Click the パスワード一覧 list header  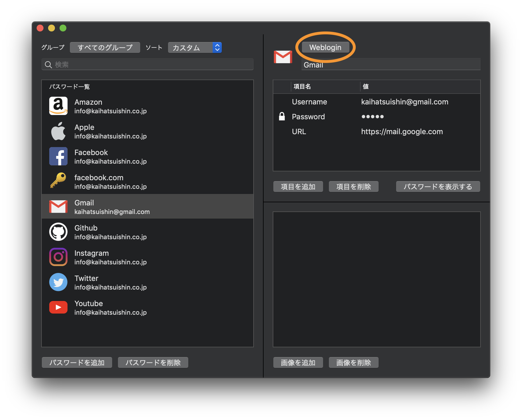click(x=70, y=87)
